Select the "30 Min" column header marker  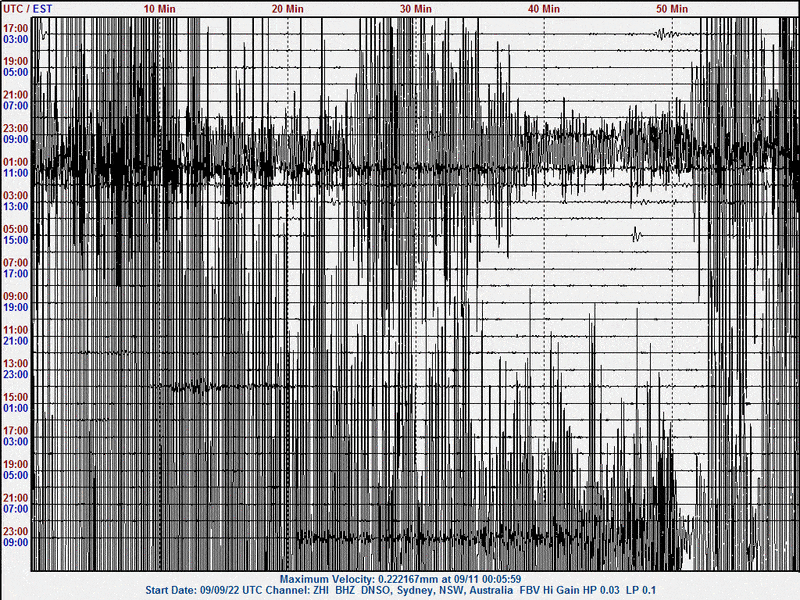tap(416, 8)
